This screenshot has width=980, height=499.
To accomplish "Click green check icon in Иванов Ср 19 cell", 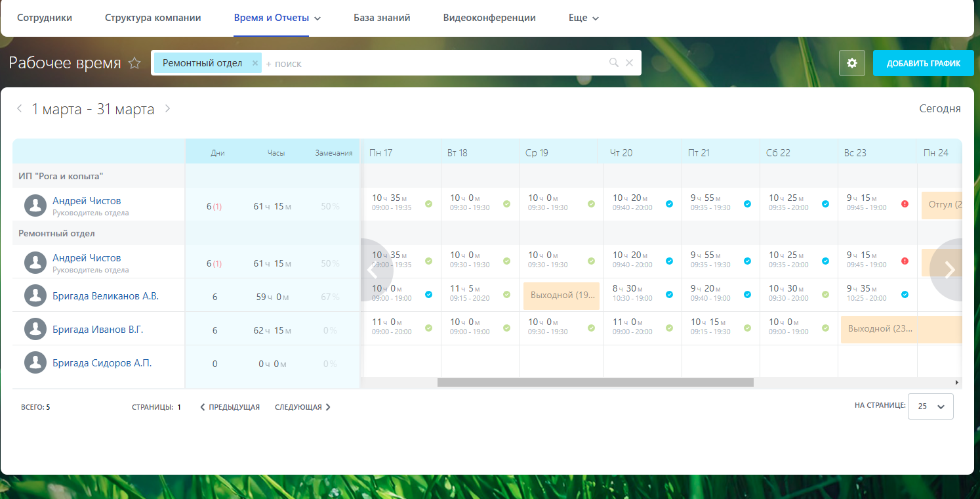I will pos(591,328).
